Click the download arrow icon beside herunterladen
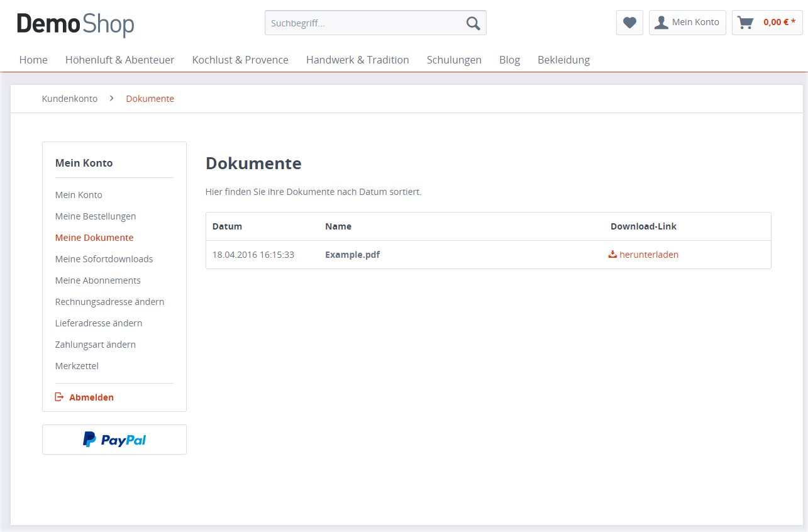The image size is (808, 532). tap(612, 254)
